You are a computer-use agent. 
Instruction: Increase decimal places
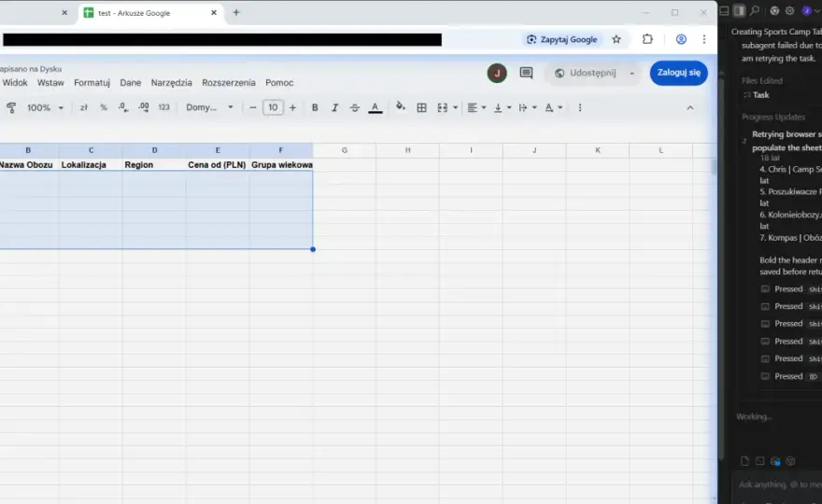[143, 107]
